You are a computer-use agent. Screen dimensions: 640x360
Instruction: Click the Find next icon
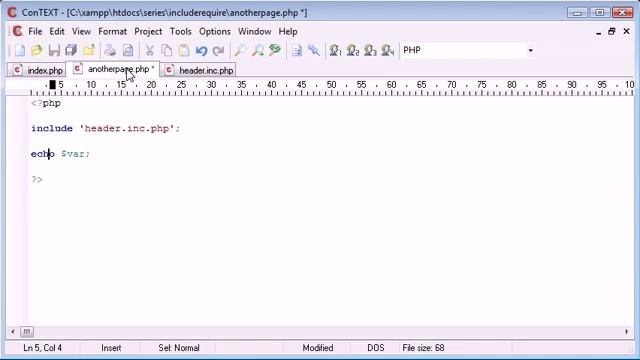[x=258, y=50]
